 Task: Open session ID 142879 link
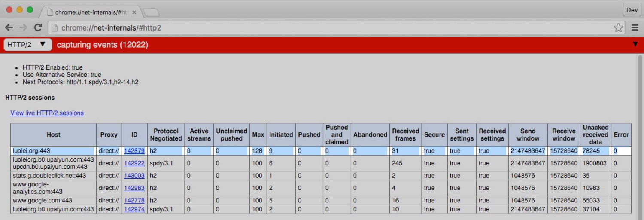(134, 151)
